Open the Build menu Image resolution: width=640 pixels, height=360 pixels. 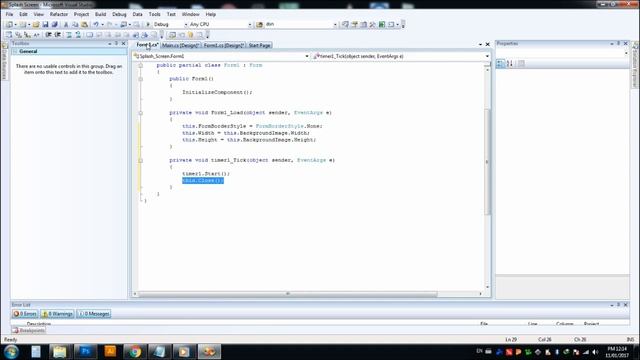click(100, 14)
